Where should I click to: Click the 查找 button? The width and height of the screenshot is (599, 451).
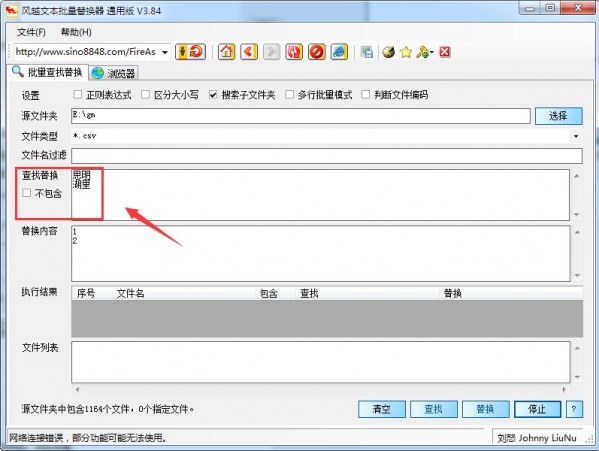(x=434, y=409)
